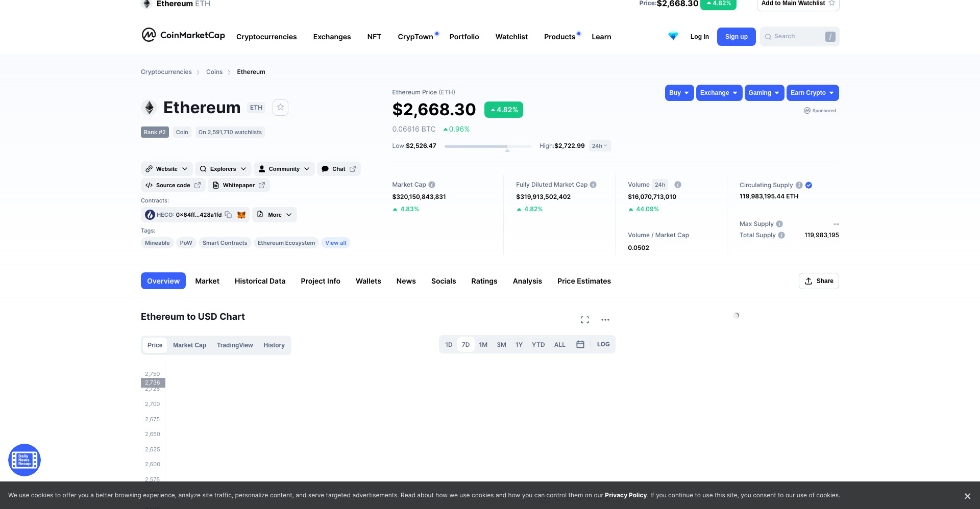Screen dimensions: 980x509
Task: Select the TradingView chart tab
Action: [x=235, y=345]
